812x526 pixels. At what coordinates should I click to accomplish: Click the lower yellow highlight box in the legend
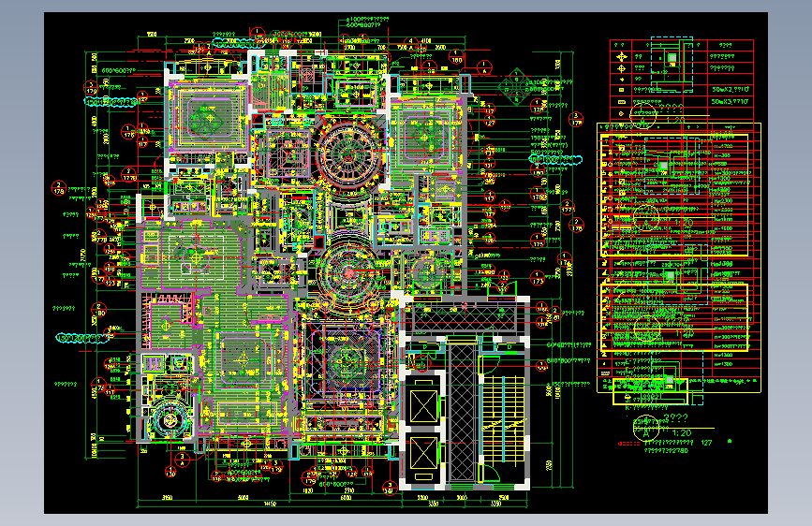coord(673,317)
